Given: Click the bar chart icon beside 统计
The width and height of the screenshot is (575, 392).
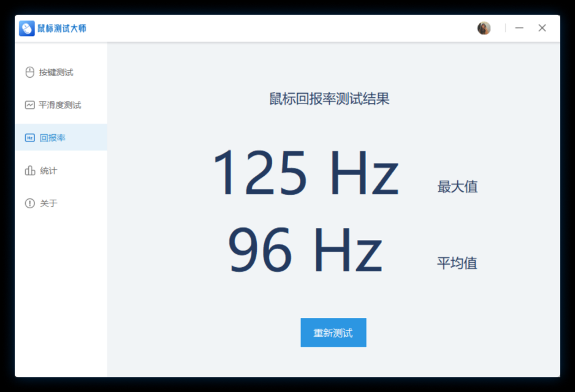Looking at the screenshot, I should [29, 170].
